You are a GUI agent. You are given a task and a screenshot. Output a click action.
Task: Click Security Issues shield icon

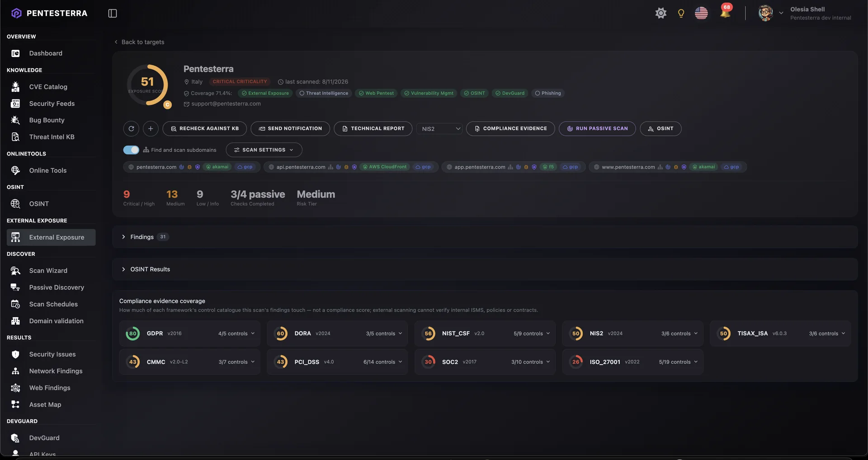tap(15, 354)
